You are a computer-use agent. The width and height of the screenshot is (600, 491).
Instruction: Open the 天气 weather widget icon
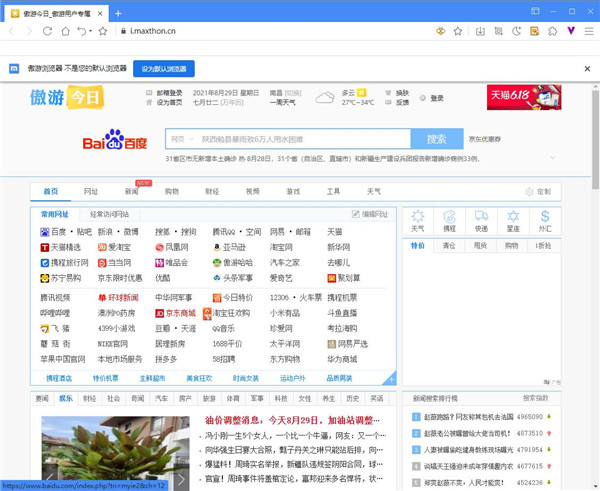pyautogui.click(x=418, y=220)
